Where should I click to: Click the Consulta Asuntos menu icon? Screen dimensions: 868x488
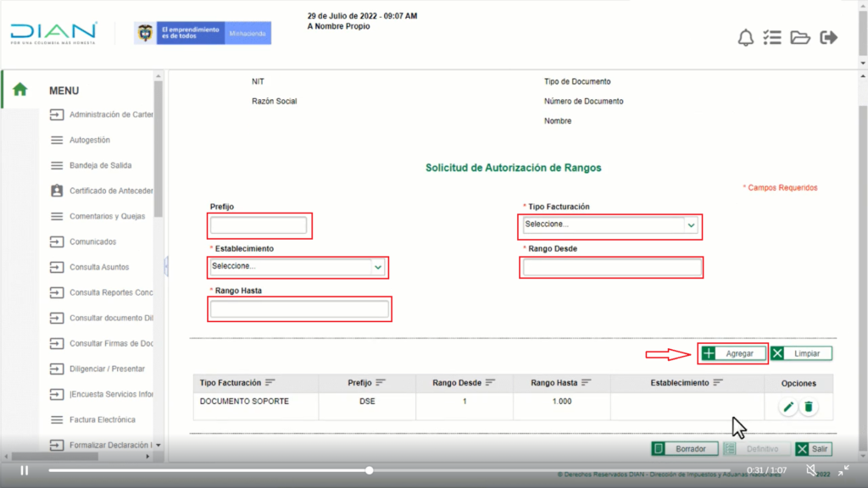(57, 267)
